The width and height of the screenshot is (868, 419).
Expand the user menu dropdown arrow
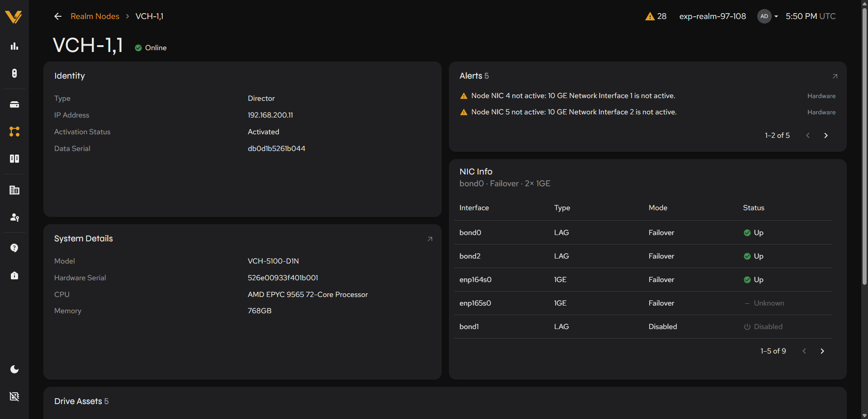click(776, 16)
